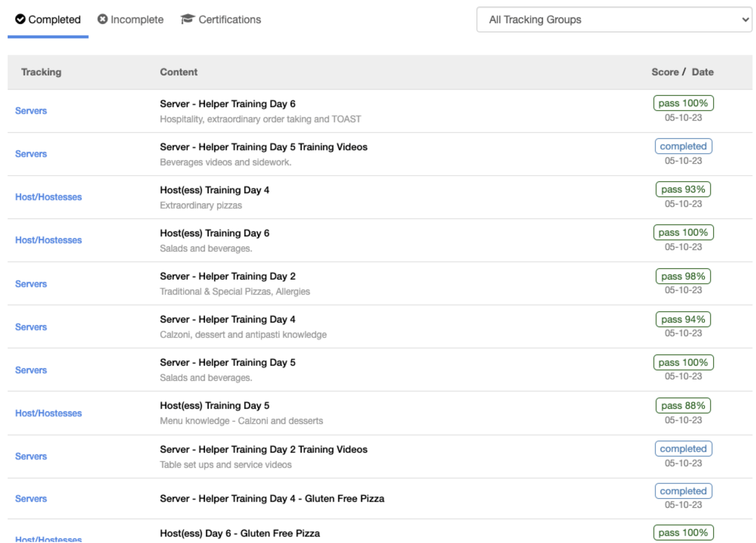The width and height of the screenshot is (756, 543).
Task: Open Host/Hostesses link for Training Day 4
Action: 48,197
